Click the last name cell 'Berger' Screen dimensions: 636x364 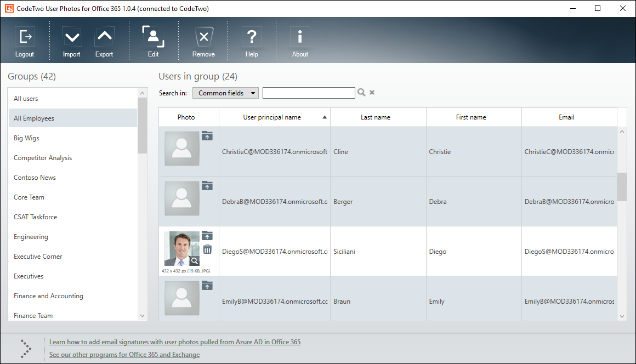pos(378,201)
